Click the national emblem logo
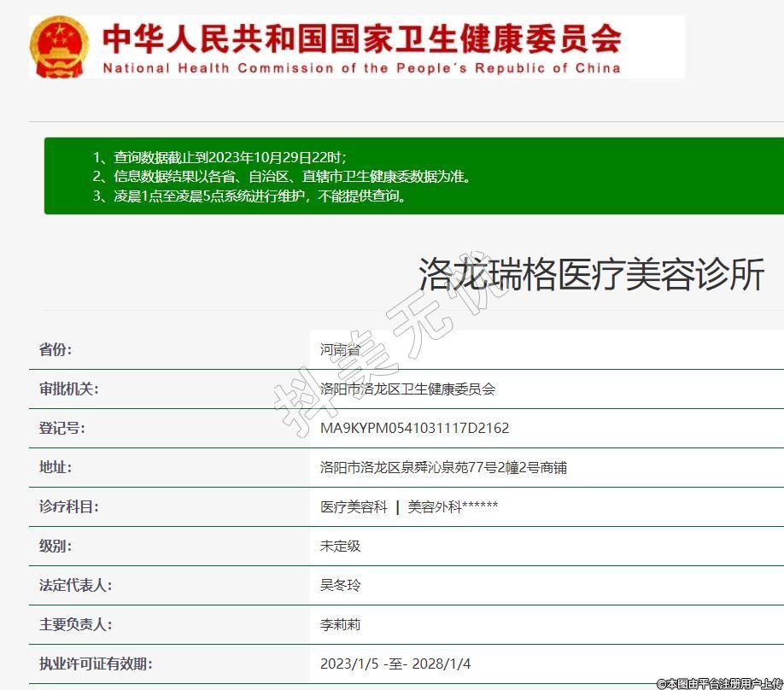The width and height of the screenshot is (784, 690). pyautogui.click(x=60, y=47)
